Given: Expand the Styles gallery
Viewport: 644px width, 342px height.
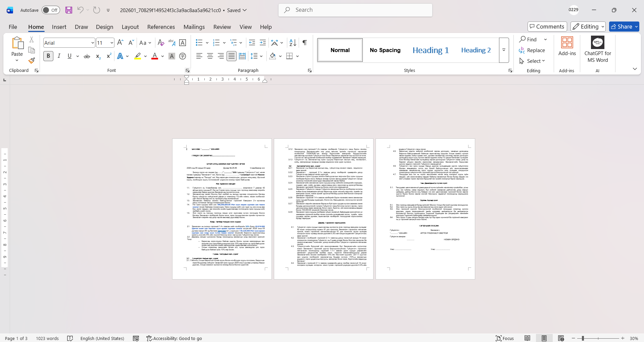Looking at the screenshot, I should (x=504, y=50).
